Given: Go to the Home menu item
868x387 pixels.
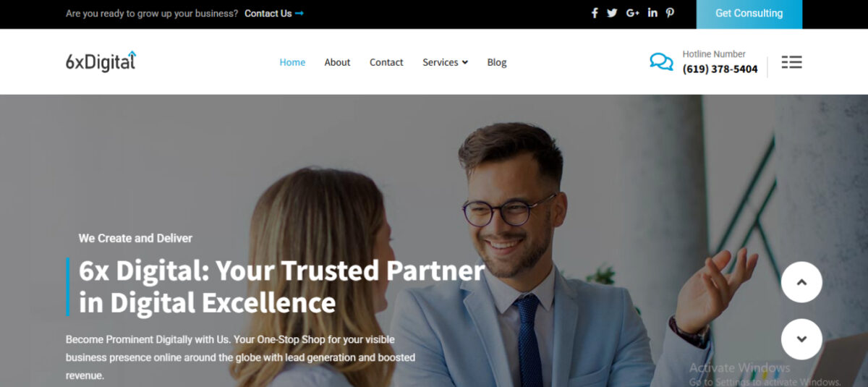Looking at the screenshot, I should tap(292, 62).
